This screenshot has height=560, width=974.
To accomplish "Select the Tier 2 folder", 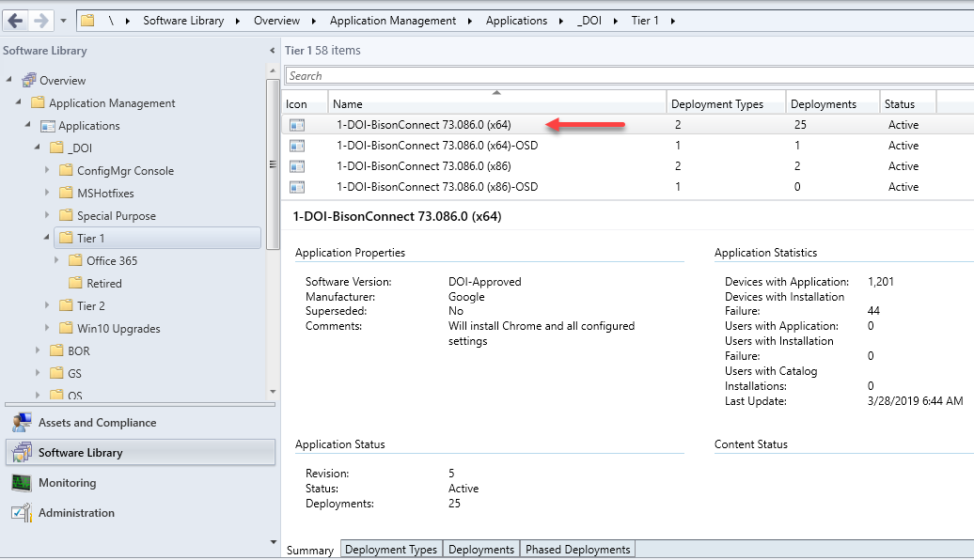I will [x=84, y=305].
